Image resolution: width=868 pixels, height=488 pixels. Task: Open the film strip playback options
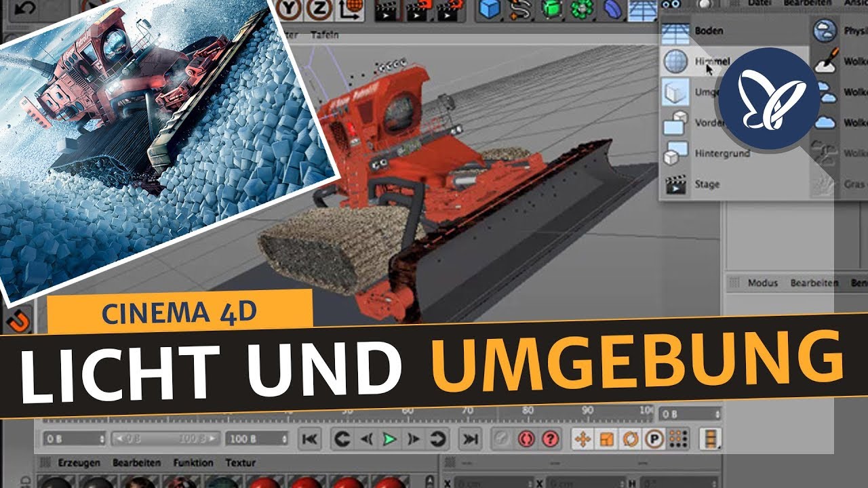pos(711,439)
